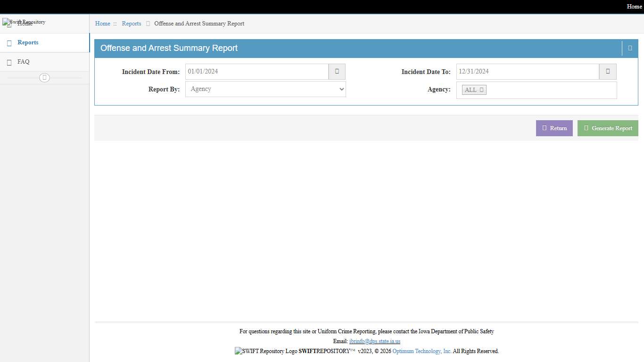The height and width of the screenshot is (362, 644).
Task: Select Reports in the left sidebar
Action: (x=28, y=42)
